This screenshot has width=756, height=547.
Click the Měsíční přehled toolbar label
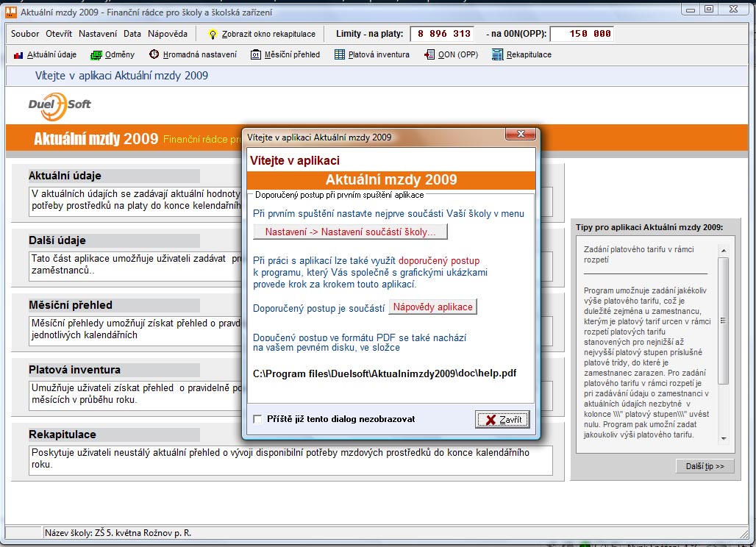click(292, 55)
